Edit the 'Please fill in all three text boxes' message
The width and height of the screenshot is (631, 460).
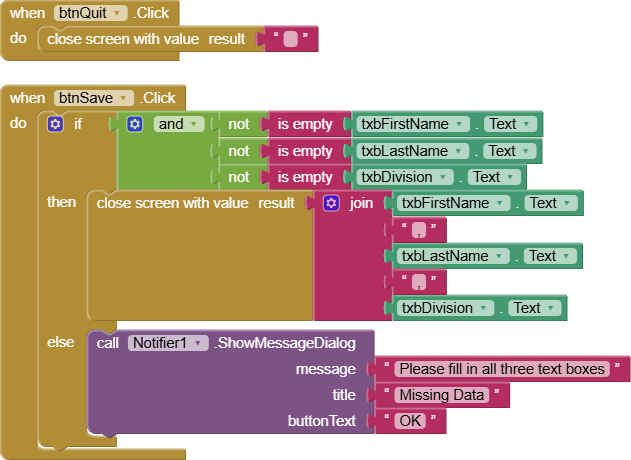tap(501, 369)
